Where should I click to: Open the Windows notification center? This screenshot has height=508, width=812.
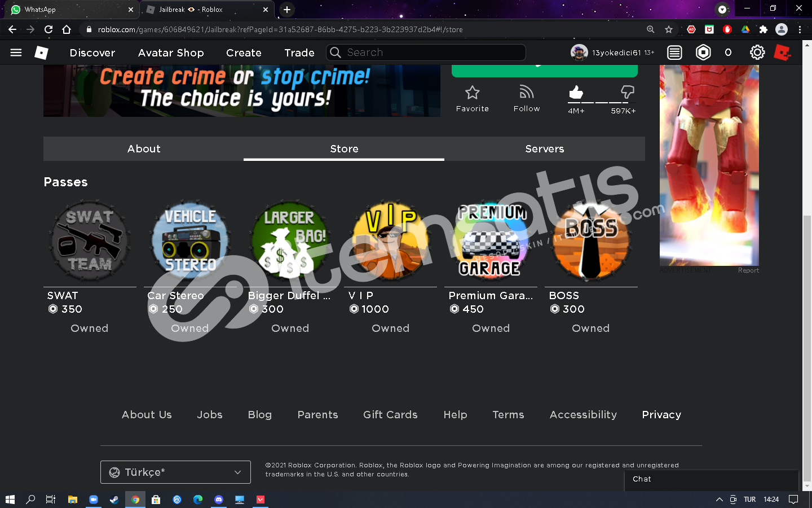click(793, 500)
